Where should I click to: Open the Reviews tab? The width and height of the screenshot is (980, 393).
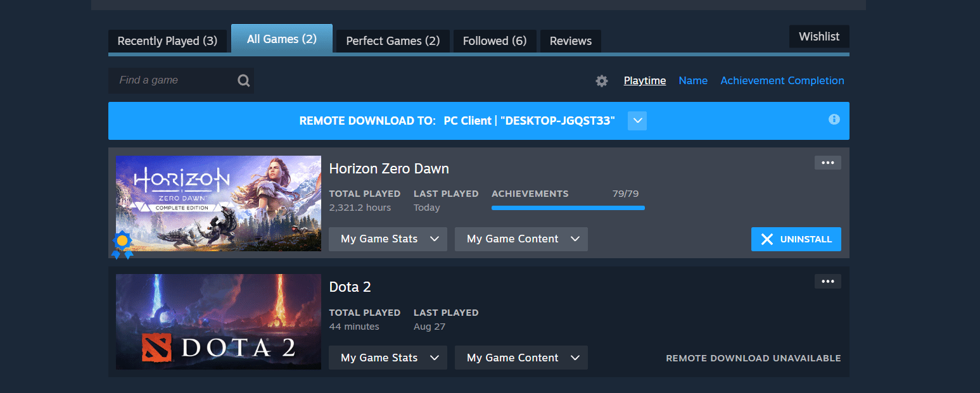(x=571, y=41)
